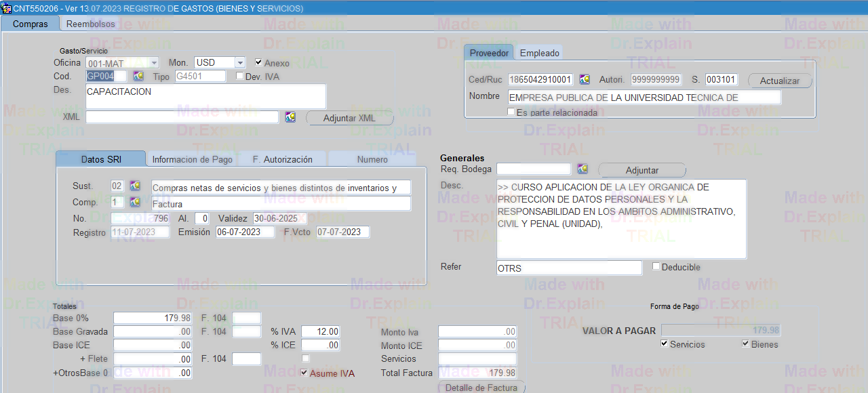Expand the Oficina dropdown
Viewport: 868px width, 393px height.
pos(154,62)
